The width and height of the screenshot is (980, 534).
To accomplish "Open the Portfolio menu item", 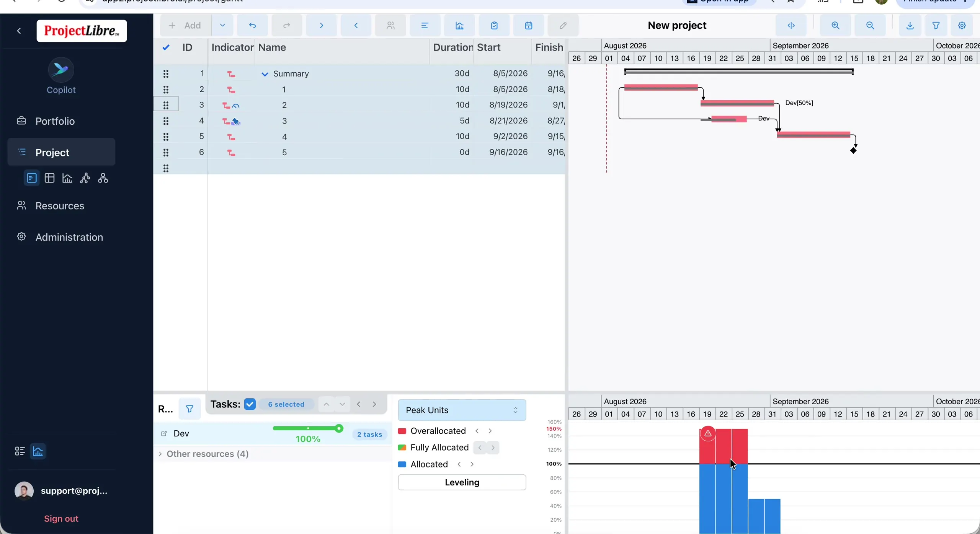I will click(61, 121).
